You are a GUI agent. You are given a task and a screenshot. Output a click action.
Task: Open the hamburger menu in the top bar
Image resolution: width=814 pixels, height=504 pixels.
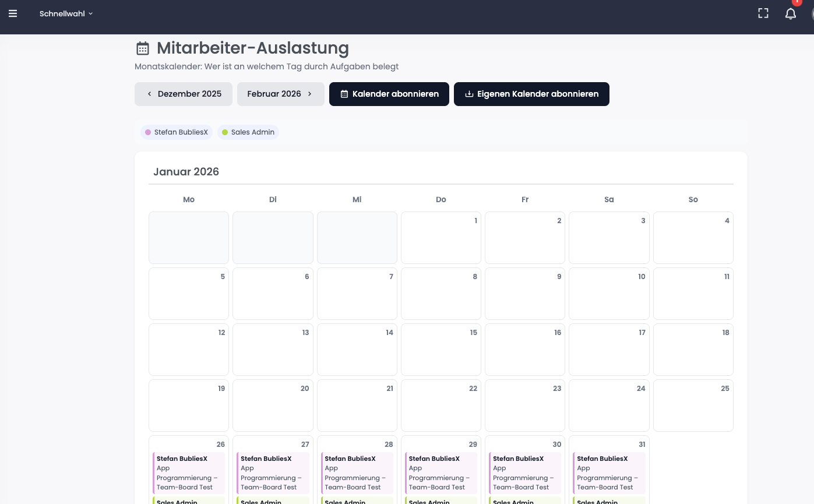13,13
